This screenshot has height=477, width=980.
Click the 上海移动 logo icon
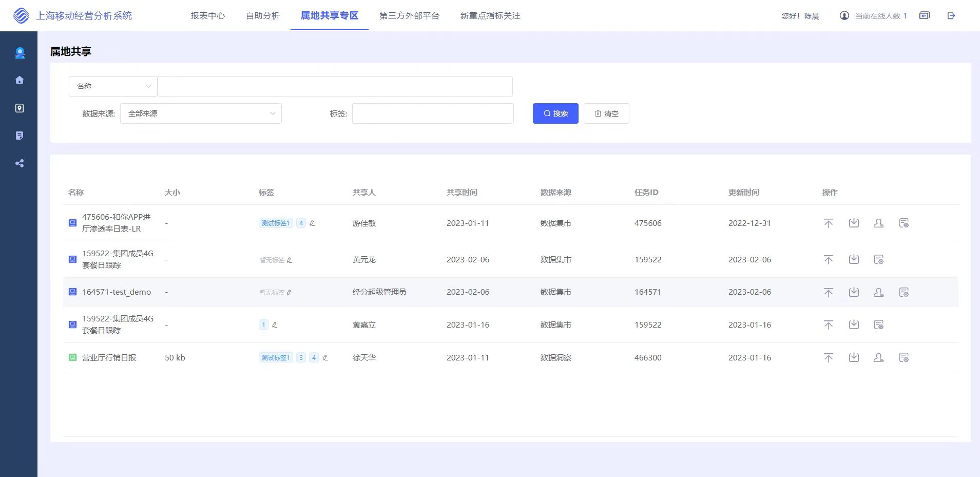tap(21, 15)
